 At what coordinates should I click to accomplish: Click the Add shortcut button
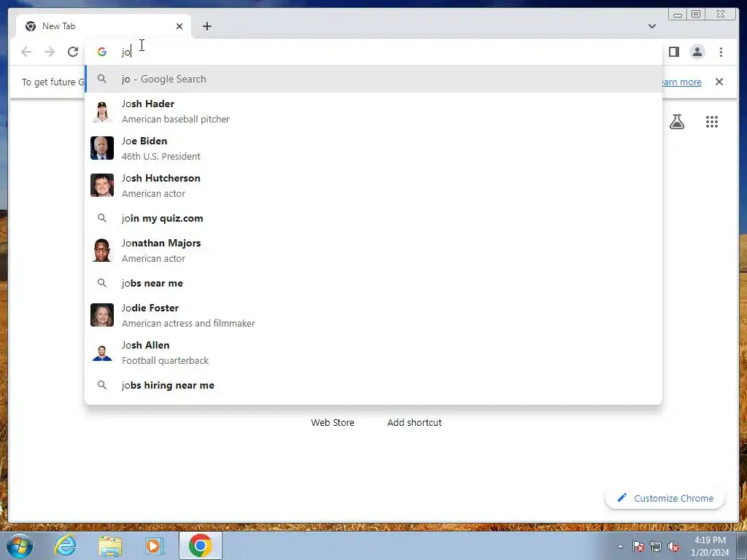[x=414, y=422]
